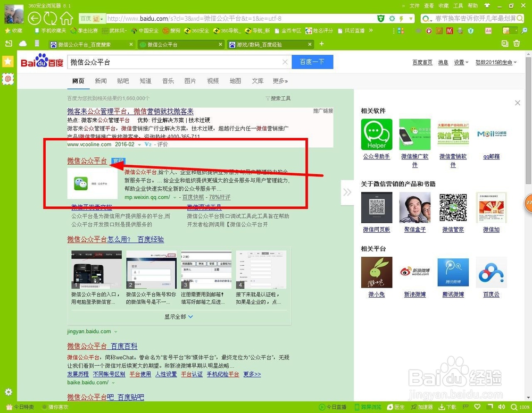The height and width of the screenshot is (413, 532).
Task: Toggle the sound mute speaker in the status bar
Action: 502,407
